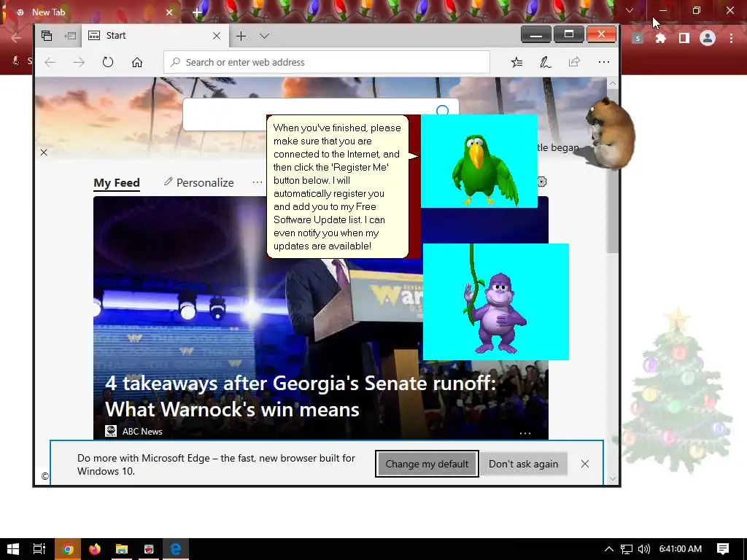Click Don't ask again button
This screenshot has height=560, width=747.
click(x=524, y=464)
